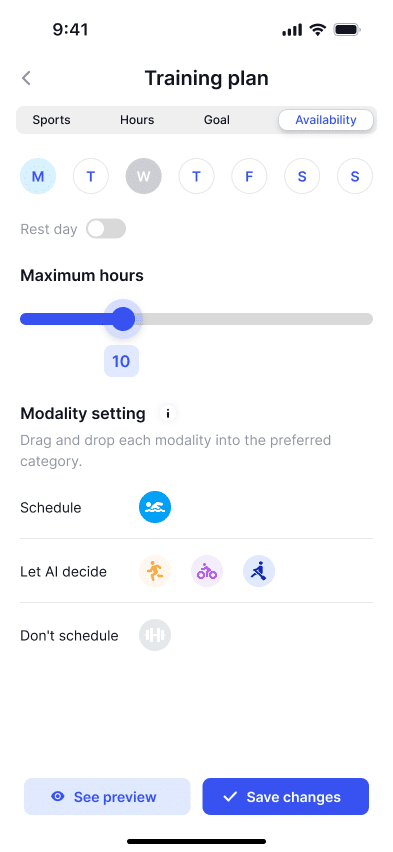Image resolution: width=393 pixels, height=852 pixels.
Task: Select the swimming modality icon
Action: click(155, 508)
